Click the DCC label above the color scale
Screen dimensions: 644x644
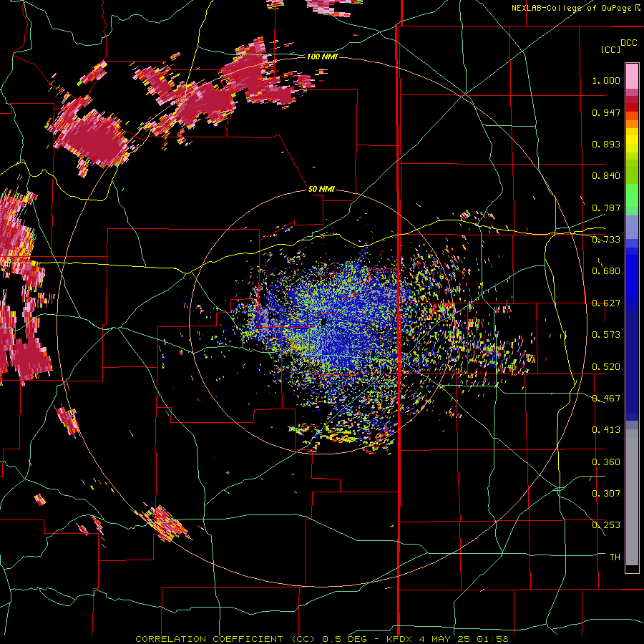[x=628, y=43]
